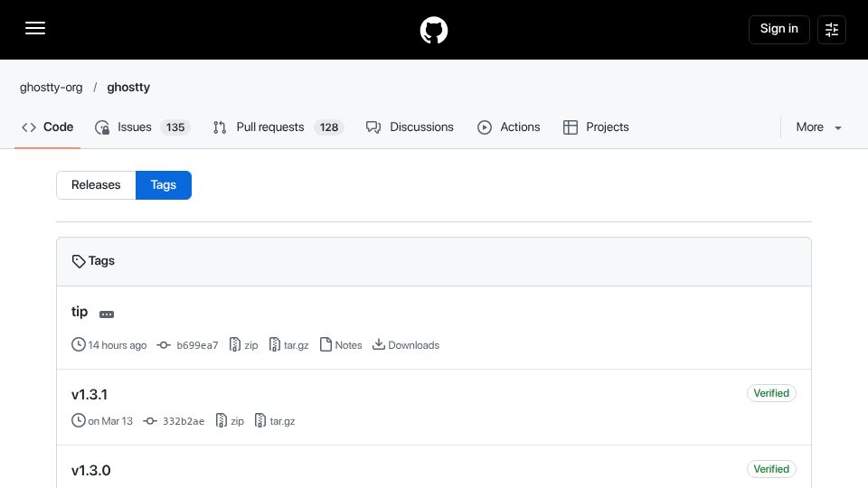Click the tar.gz file icon for v1.3.1
Image resolution: width=868 pixels, height=488 pixels.
pos(260,420)
